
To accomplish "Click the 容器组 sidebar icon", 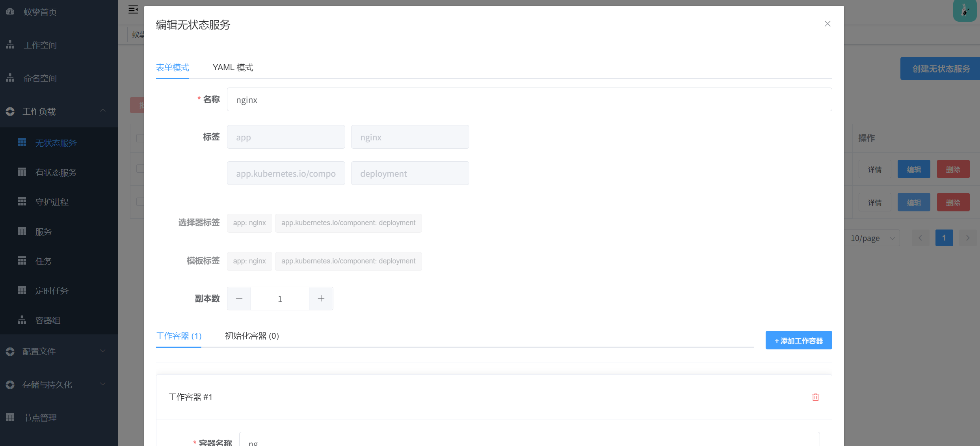I will click(22, 320).
